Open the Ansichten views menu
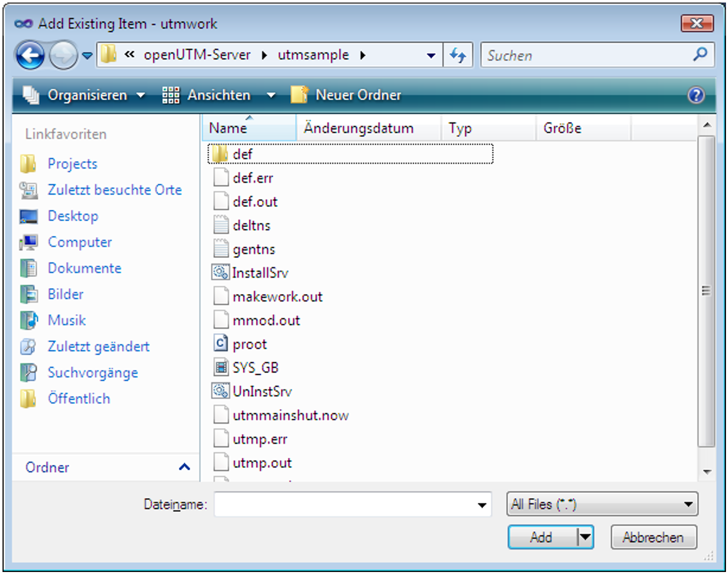This screenshot has width=728, height=574. click(x=219, y=95)
